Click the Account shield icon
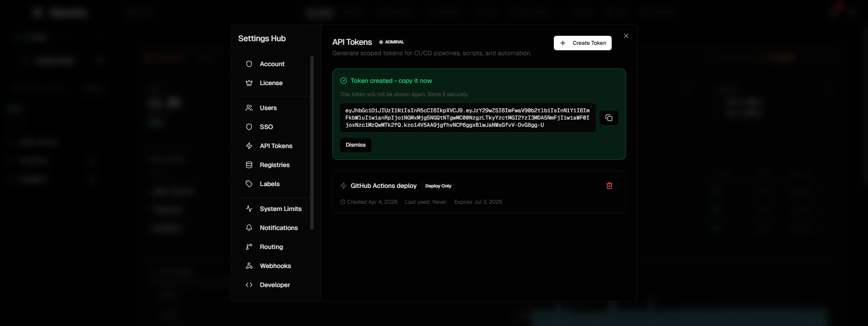The image size is (868, 326). click(x=249, y=64)
